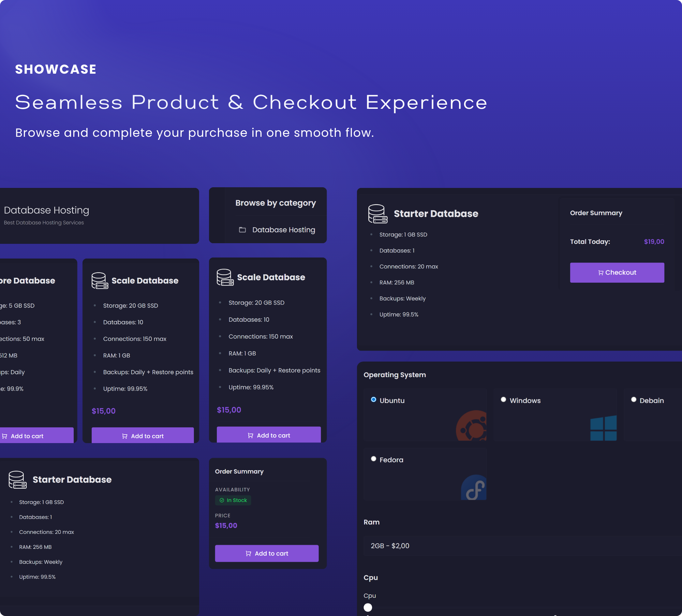This screenshot has height=616, width=682.
Task: Click the Starter Database stack icon in checkout panel
Action: coord(377,214)
